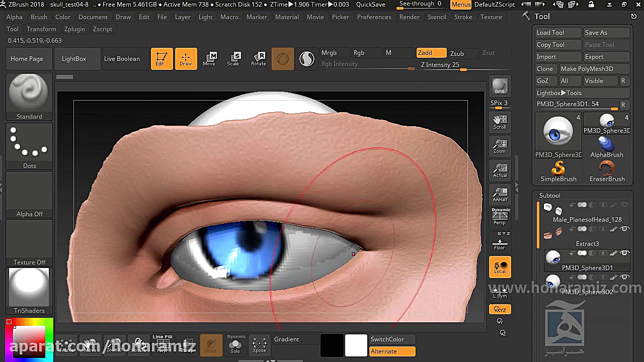Select the Extract3 subtool

(587, 243)
